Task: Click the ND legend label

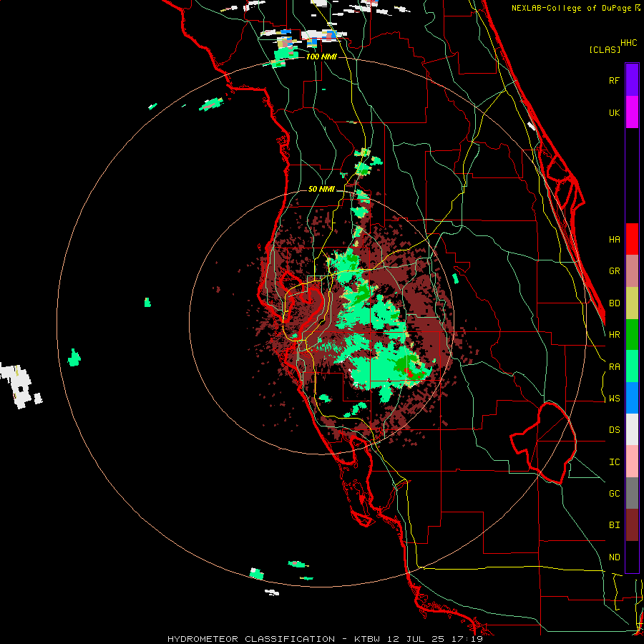Action: point(614,557)
